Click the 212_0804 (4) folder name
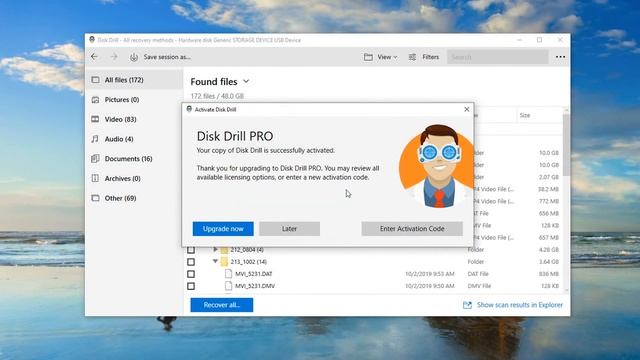The image size is (640, 360). (247, 249)
